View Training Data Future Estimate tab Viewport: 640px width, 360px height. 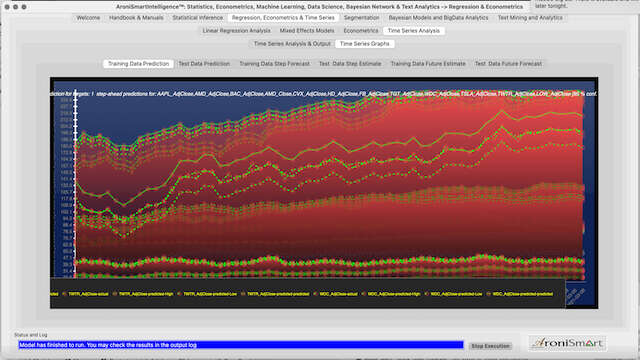(x=428, y=64)
